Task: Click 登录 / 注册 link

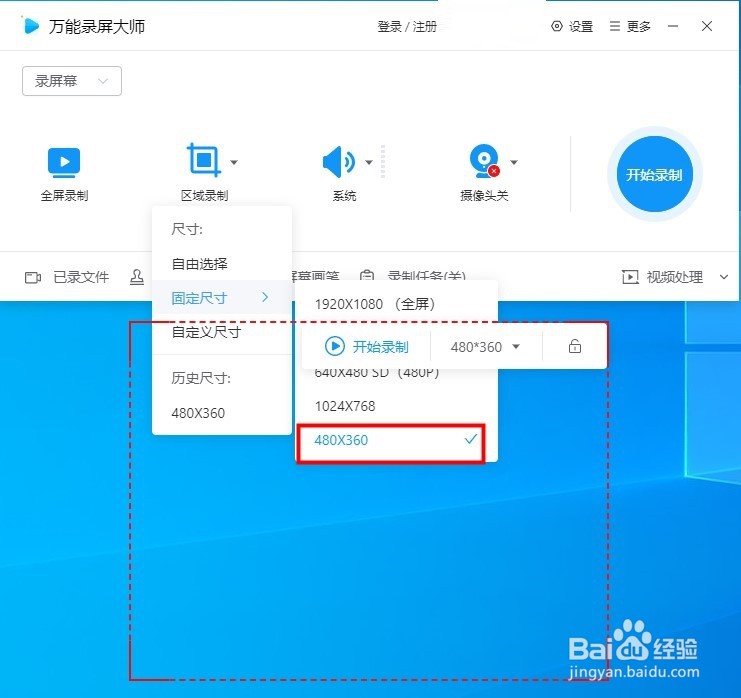Action: pyautogui.click(x=407, y=26)
